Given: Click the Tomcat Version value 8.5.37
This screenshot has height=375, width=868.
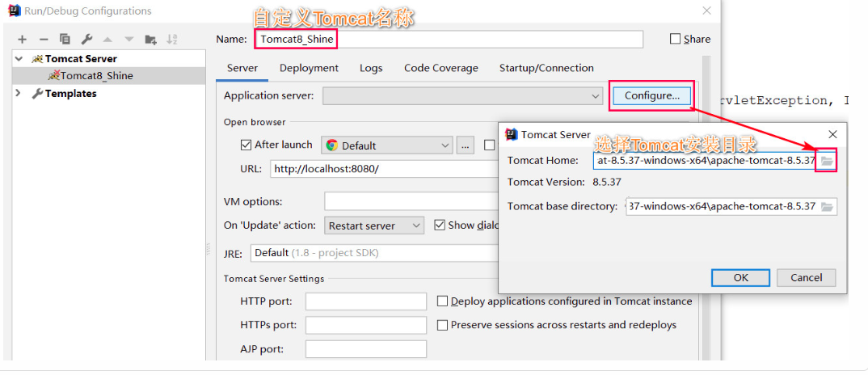Looking at the screenshot, I should (607, 182).
